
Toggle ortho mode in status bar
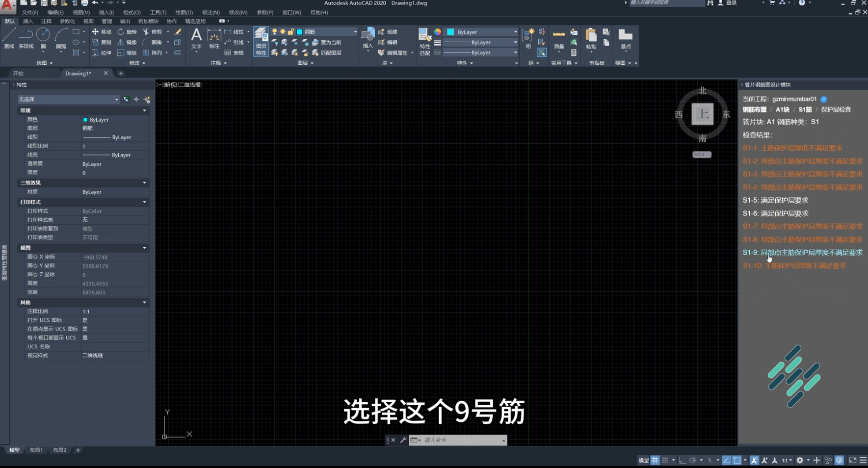pos(683,460)
